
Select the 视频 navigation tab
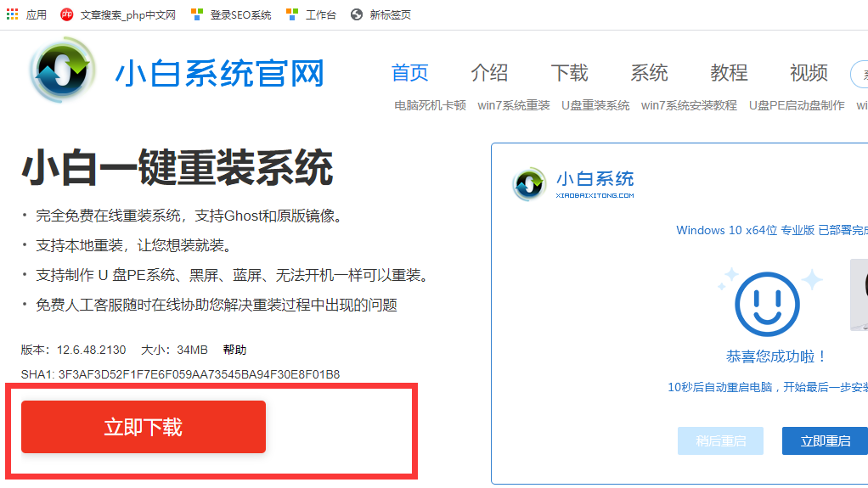pos(809,72)
